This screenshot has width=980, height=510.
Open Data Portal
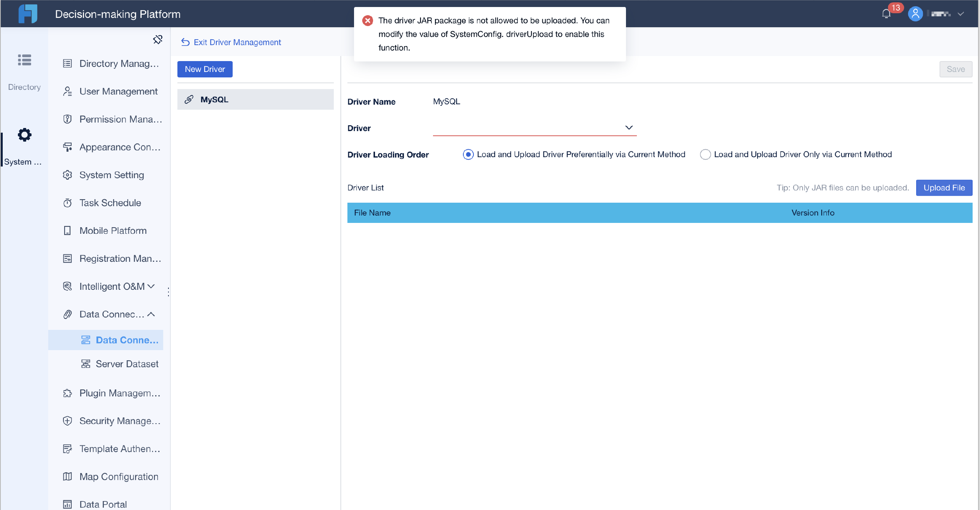[x=103, y=503]
